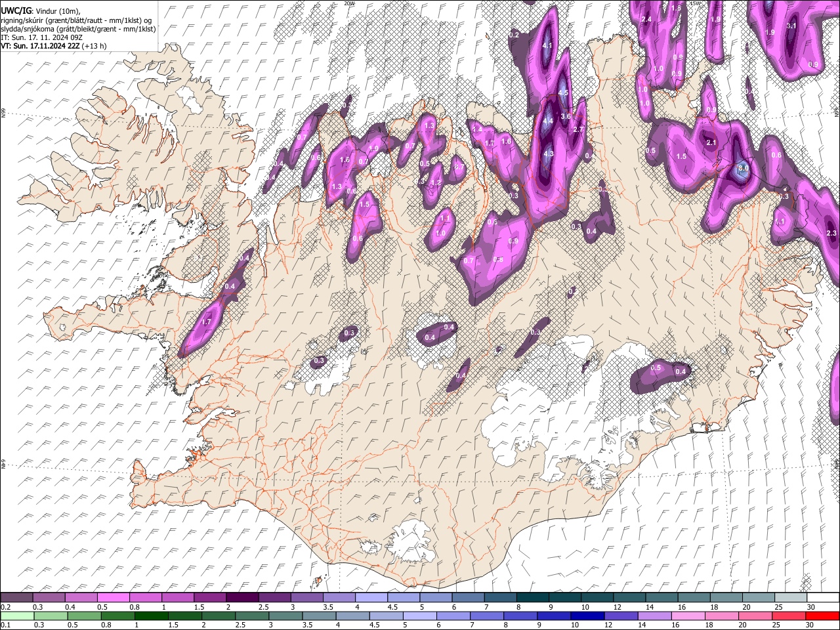Image resolution: width=840 pixels, height=630 pixels.
Task: Select the 4.4 value on the map
Action: [549, 121]
